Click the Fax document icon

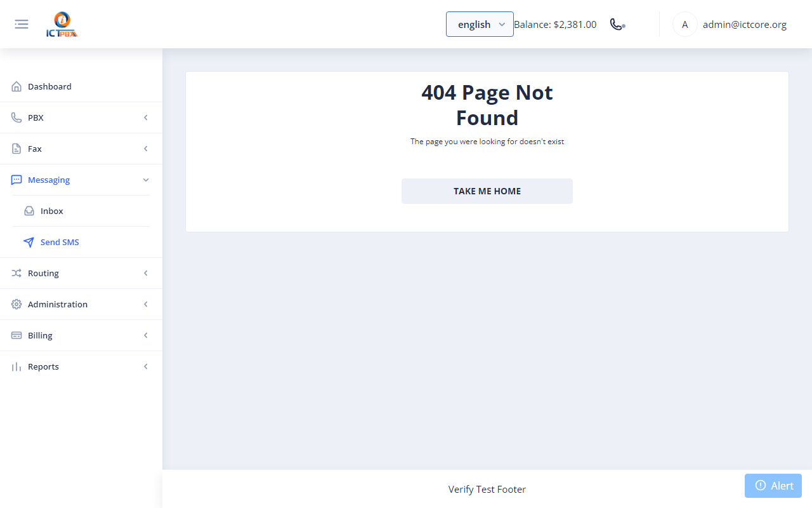coord(16,149)
